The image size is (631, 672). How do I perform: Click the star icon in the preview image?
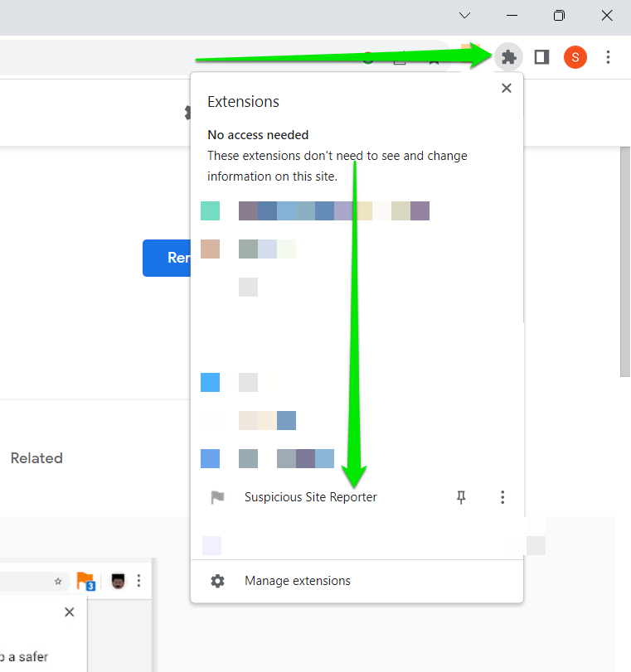pos(58,581)
